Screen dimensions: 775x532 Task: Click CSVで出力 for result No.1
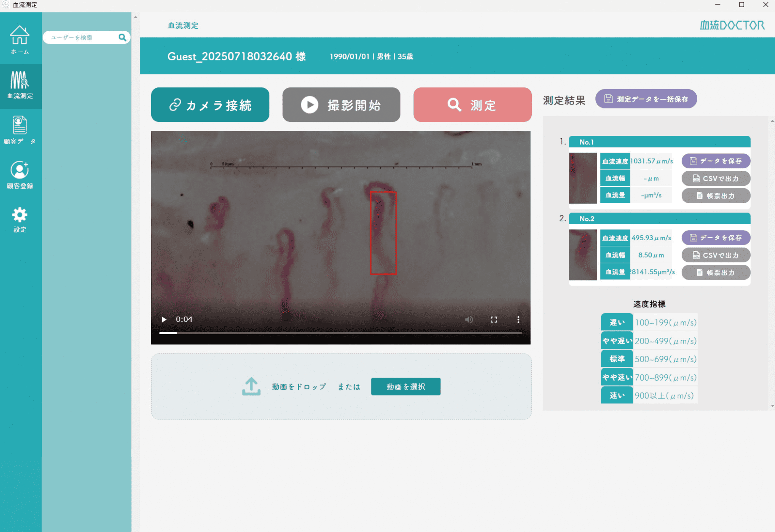point(716,179)
